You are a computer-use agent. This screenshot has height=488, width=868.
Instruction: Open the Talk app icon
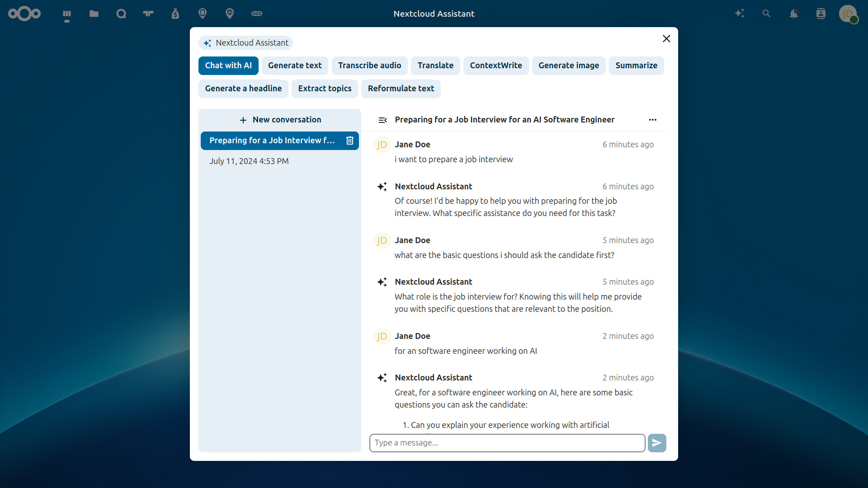(121, 14)
